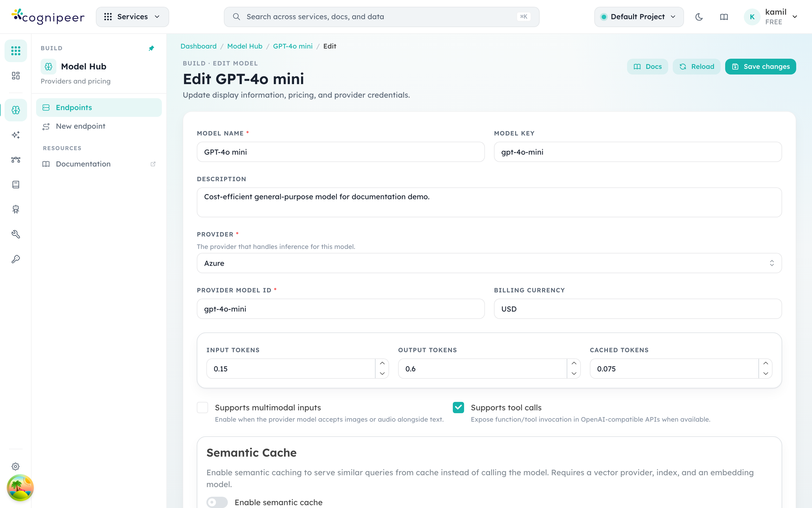The image size is (812, 508).
Task: Click the "Providers and pricing" subtitle
Action: tap(76, 81)
